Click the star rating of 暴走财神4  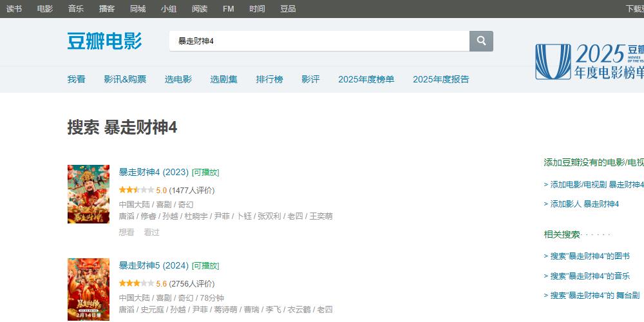click(136, 190)
